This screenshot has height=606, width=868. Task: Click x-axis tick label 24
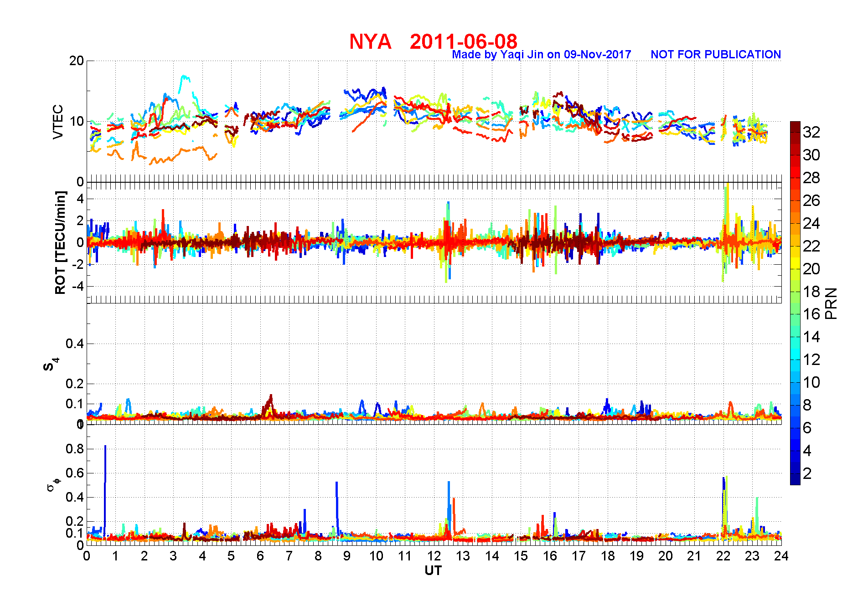pos(781,556)
